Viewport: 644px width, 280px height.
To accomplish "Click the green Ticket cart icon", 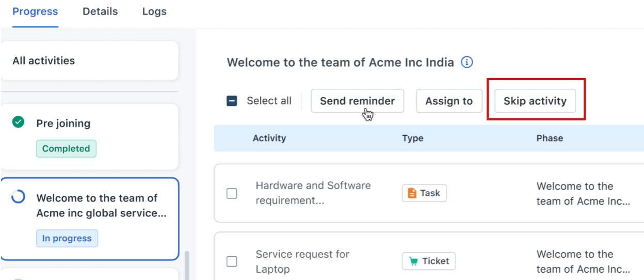I will click(x=413, y=261).
